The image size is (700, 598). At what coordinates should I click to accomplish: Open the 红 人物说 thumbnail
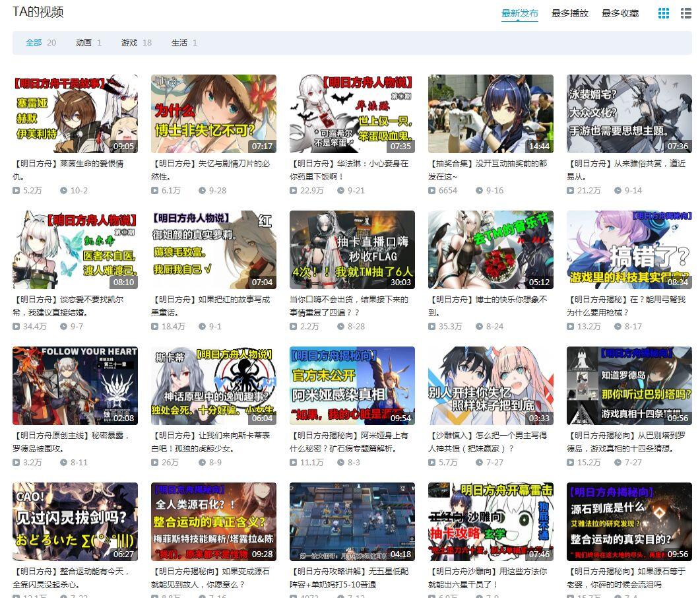tap(213, 249)
